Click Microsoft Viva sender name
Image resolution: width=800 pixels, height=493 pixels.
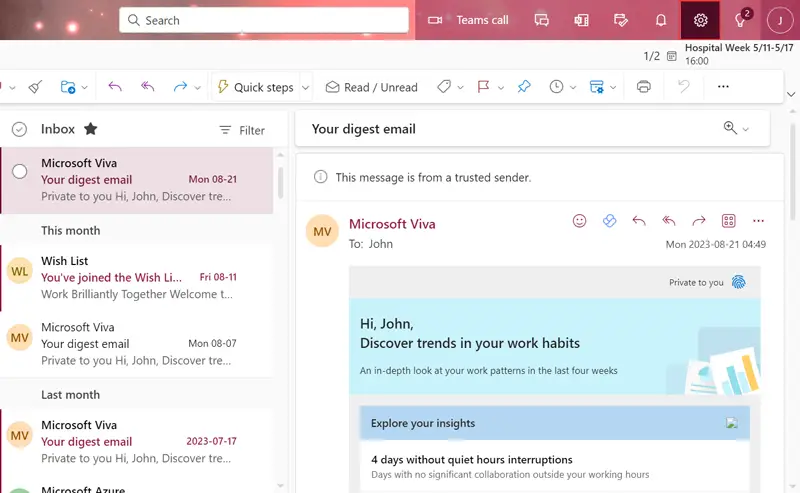click(x=392, y=224)
